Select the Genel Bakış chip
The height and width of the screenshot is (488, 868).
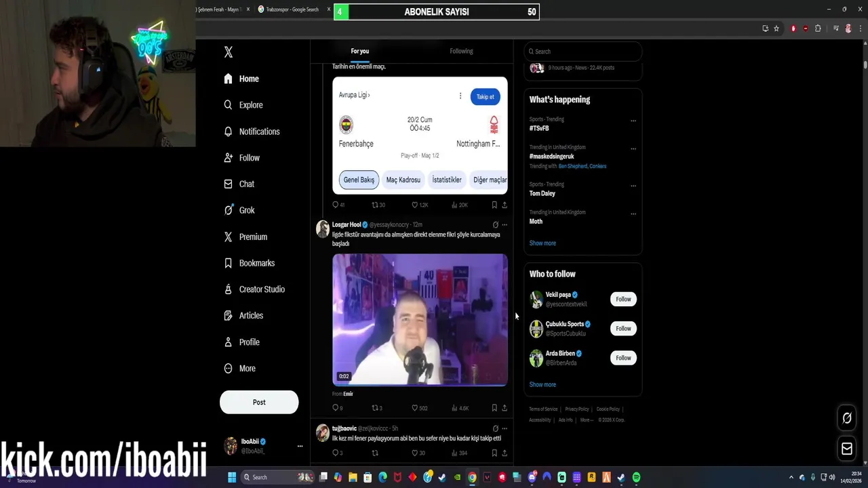(359, 180)
